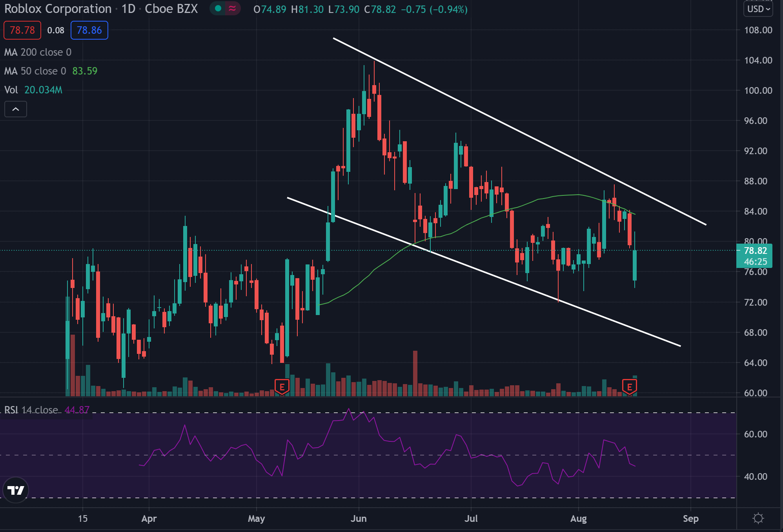Viewport: 783px width, 532px height.
Task: Click the pink delayed data icon
Action: point(232,8)
